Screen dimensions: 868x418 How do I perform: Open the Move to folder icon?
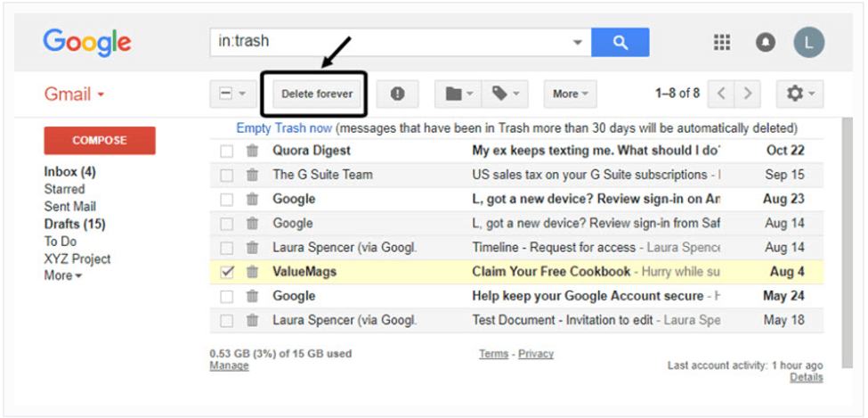click(x=458, y=94)
